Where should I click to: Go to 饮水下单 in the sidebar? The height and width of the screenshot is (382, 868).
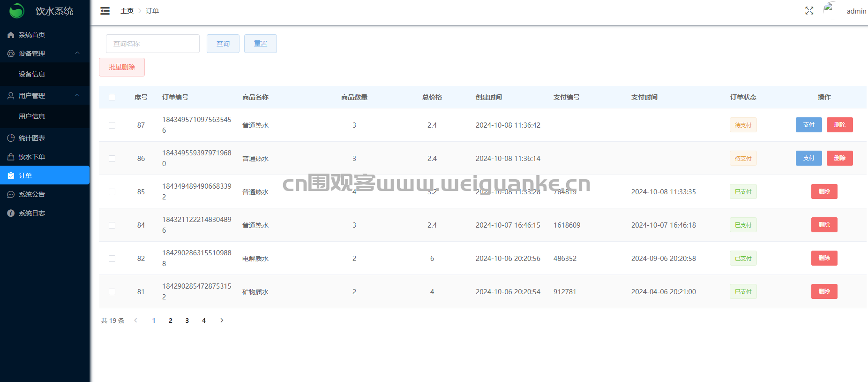pyautogui.click(x=32, y=157)
